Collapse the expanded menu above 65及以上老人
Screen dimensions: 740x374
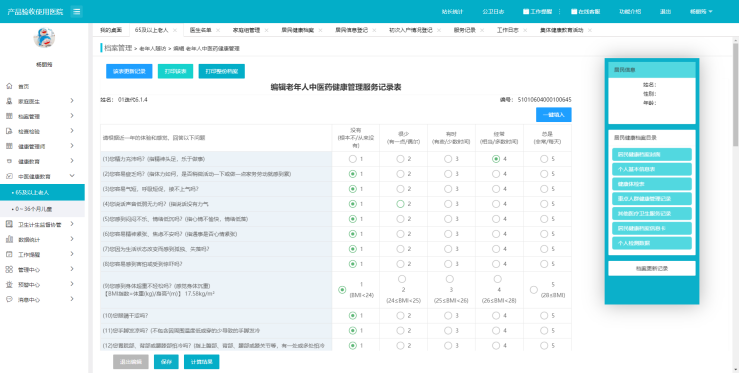click(72, 176)
